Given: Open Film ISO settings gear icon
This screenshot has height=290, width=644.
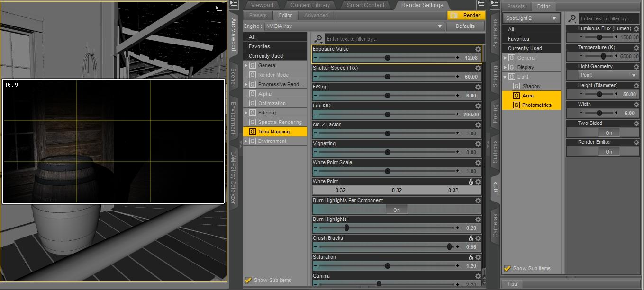Looking at the screenshot, I should 478,106.
